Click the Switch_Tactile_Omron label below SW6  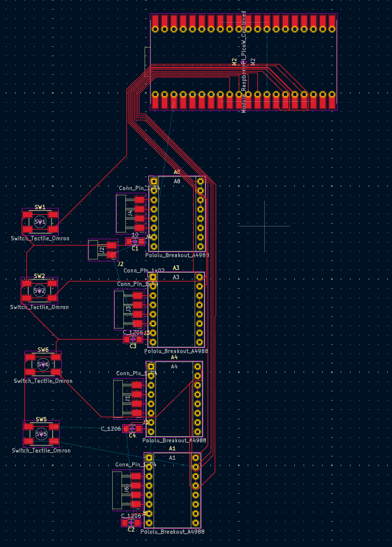point(43,381)
